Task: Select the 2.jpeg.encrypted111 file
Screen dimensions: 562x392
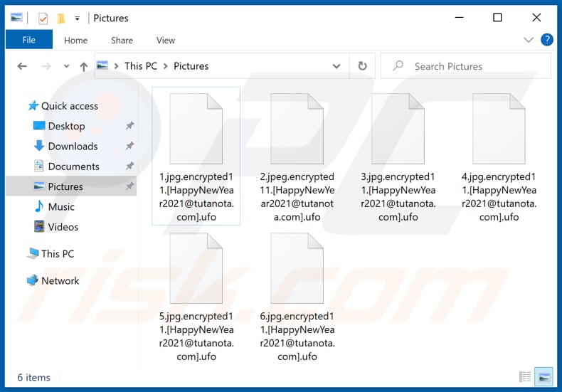Action: [297, 157]
